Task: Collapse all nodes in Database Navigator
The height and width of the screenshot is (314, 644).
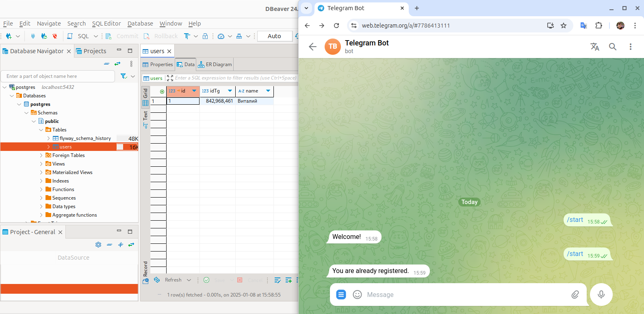Action: (106, 64)
